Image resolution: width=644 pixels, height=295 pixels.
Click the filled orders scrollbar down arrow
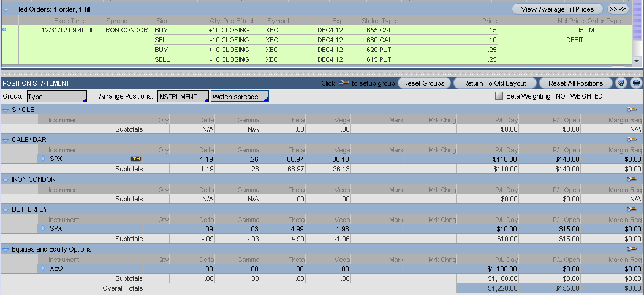coord(637,61)
